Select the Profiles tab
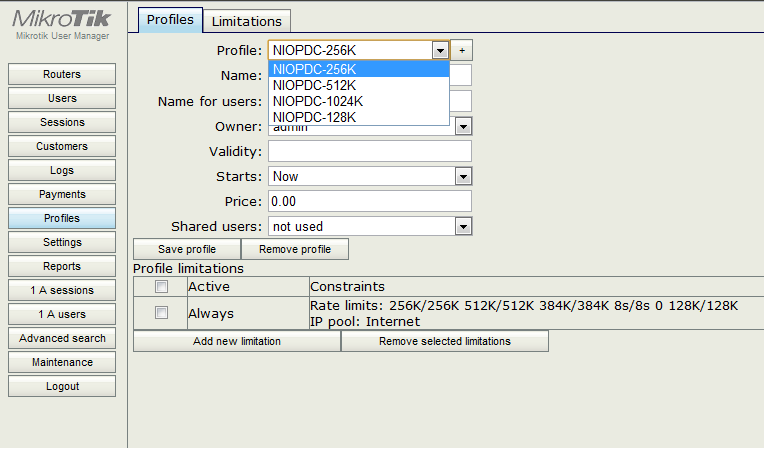 (x=170, y=20)
